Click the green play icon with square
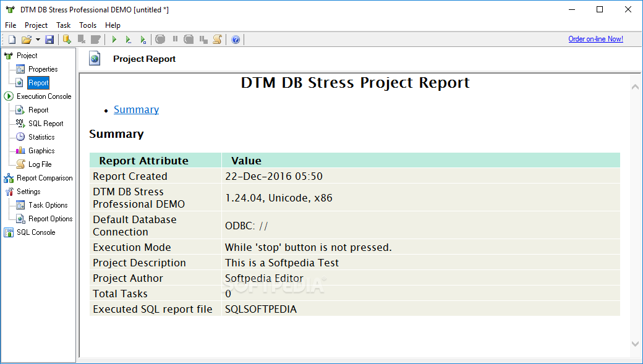Image resolution: width=643 pixels, height=364 pixels. 143,40
